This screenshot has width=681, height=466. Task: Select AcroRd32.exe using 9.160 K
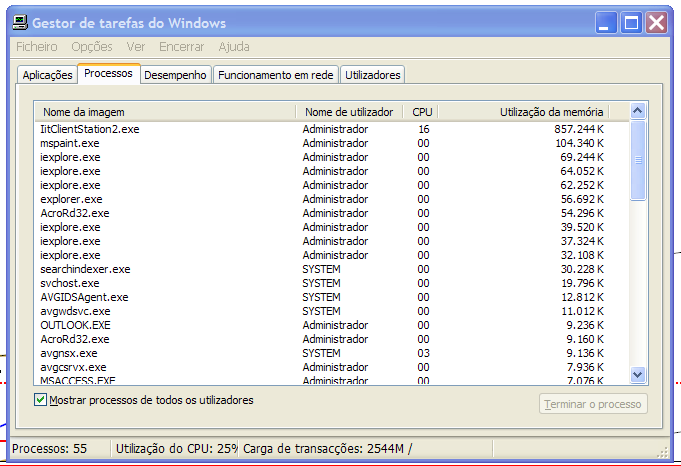point(332,339)
